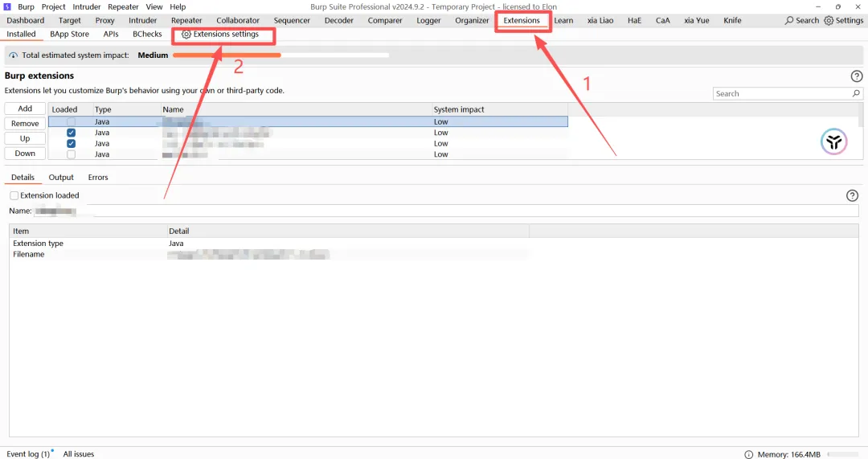Image resolution: width=868 pixels, height=459 pixels.
Task: Select the Installed sub-tab
Action: [x=21, y=35]
